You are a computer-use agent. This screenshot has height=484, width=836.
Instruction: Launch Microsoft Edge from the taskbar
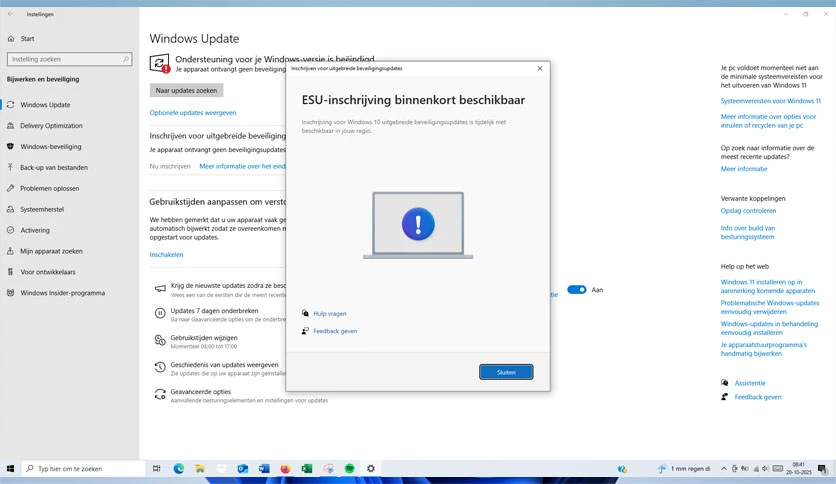pos(179,469)
